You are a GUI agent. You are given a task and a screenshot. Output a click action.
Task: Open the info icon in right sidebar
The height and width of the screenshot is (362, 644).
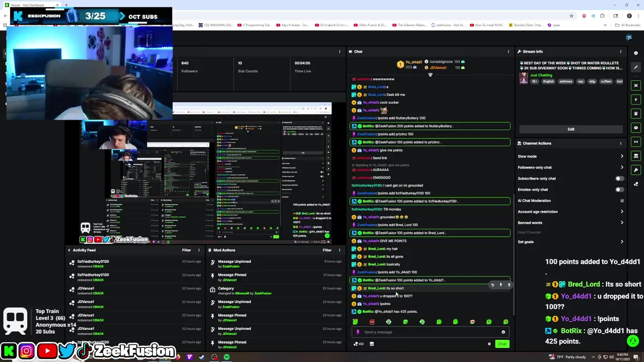636,53
